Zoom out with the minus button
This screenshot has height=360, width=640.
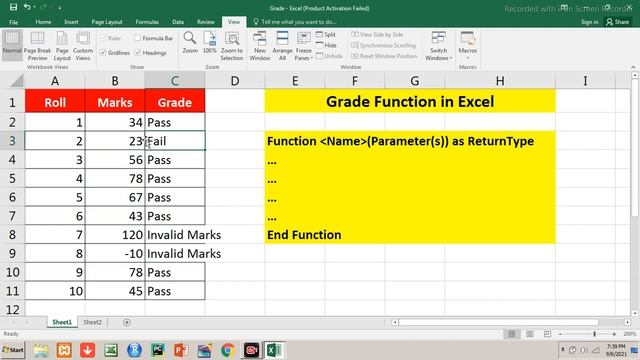pos(560,334)
